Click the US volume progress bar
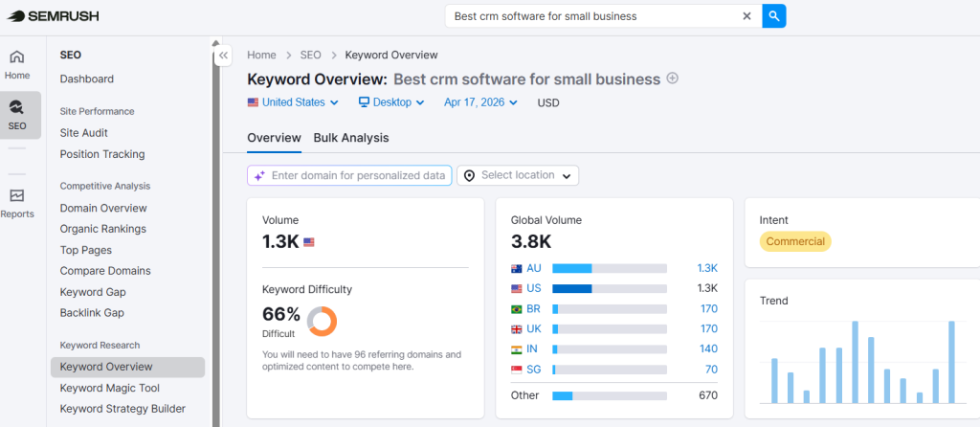This screenshot has width=980, height=427. click(610, 288)
